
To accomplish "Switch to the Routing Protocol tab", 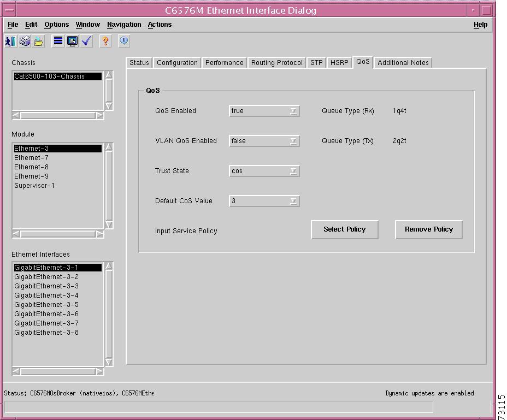I will pos(277,63).
